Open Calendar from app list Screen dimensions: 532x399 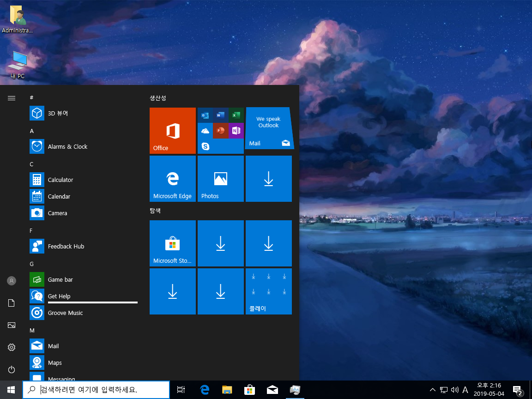[x=84, y=196]
